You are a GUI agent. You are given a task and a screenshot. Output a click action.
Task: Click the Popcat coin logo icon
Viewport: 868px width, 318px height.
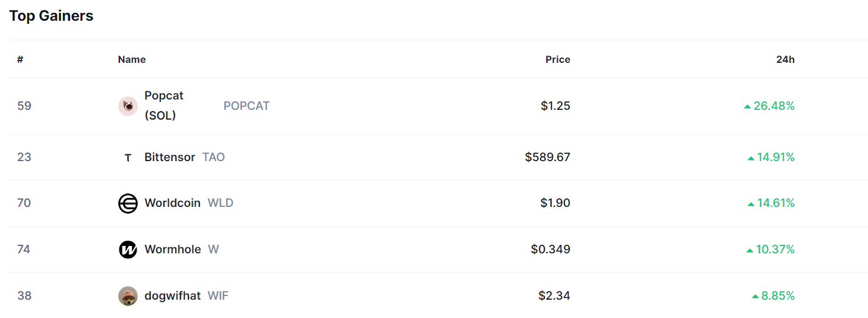pyautogui.click(x=128, y=106)
